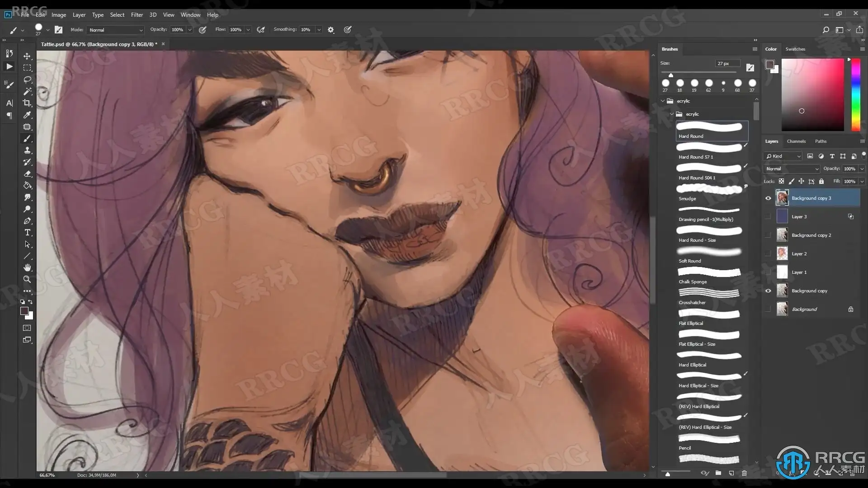The width and height of the screenshot is (868, 488).
Task: Show the Background copy 2 layer
Action: (768, 235)
